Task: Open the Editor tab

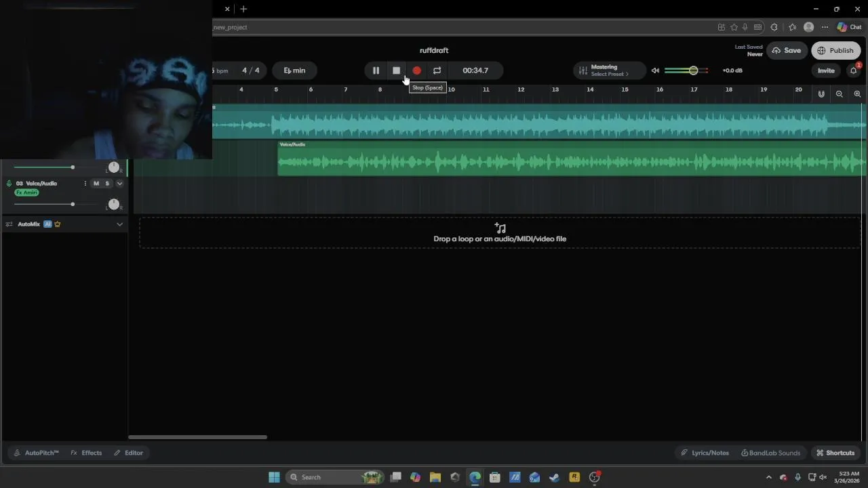Action: 128,453
